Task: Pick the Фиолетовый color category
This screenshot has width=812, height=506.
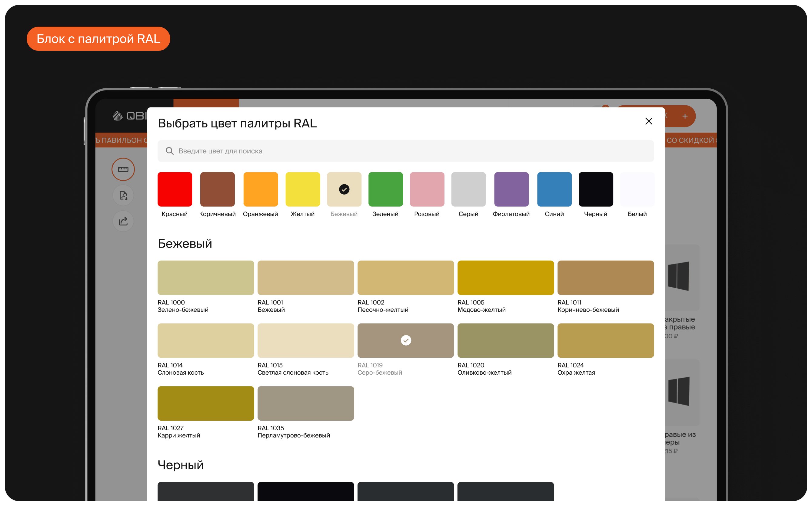Action: point(511,189)
